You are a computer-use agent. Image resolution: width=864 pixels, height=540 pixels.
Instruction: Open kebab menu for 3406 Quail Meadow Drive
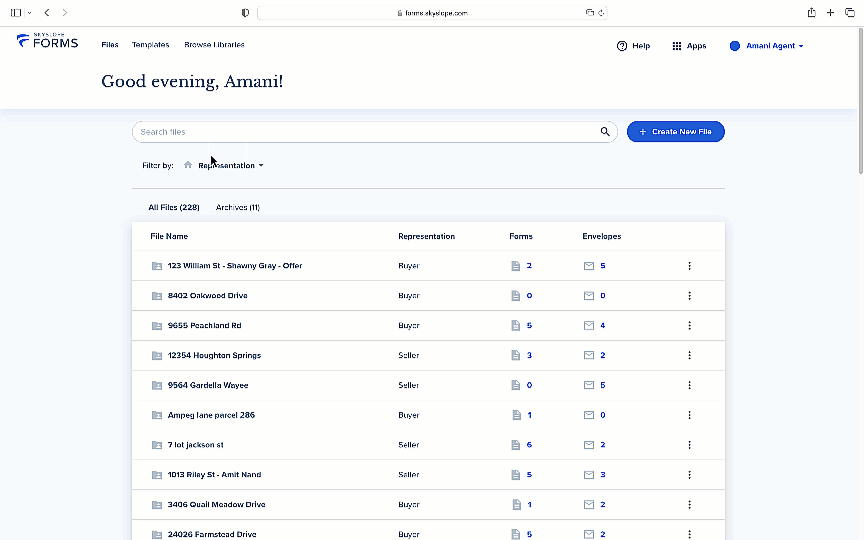pos(689,504)
